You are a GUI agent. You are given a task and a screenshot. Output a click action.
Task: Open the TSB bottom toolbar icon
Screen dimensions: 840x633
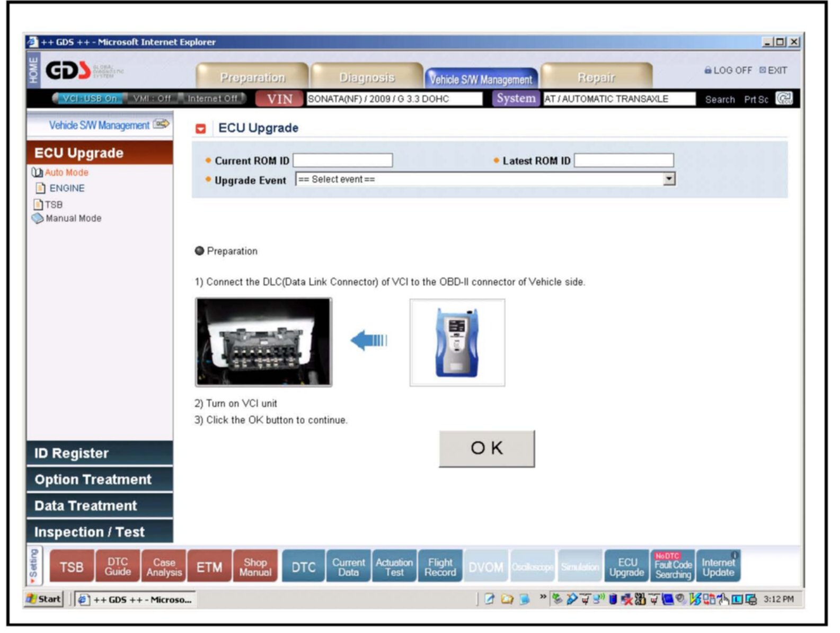coord(72,567)
